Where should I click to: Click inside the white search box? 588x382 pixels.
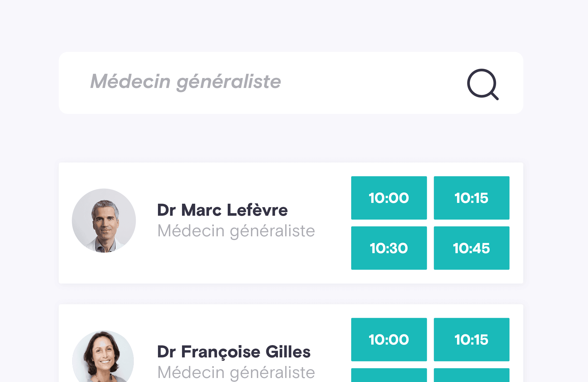coord(291,83)
